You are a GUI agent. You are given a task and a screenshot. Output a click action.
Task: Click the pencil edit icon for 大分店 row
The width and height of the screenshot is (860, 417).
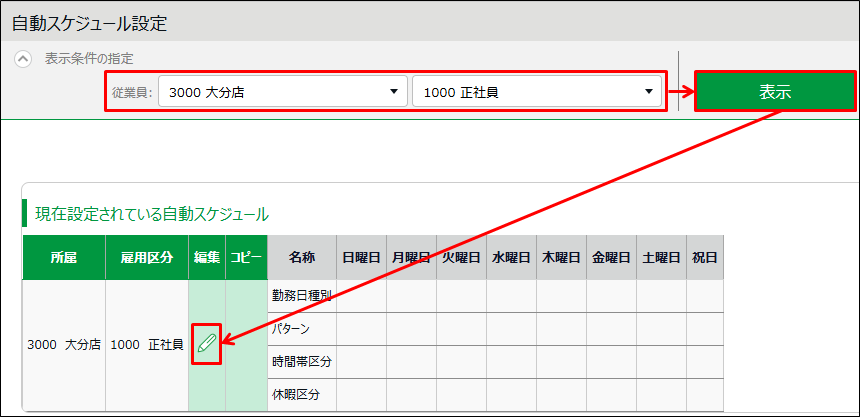point(206,343)
